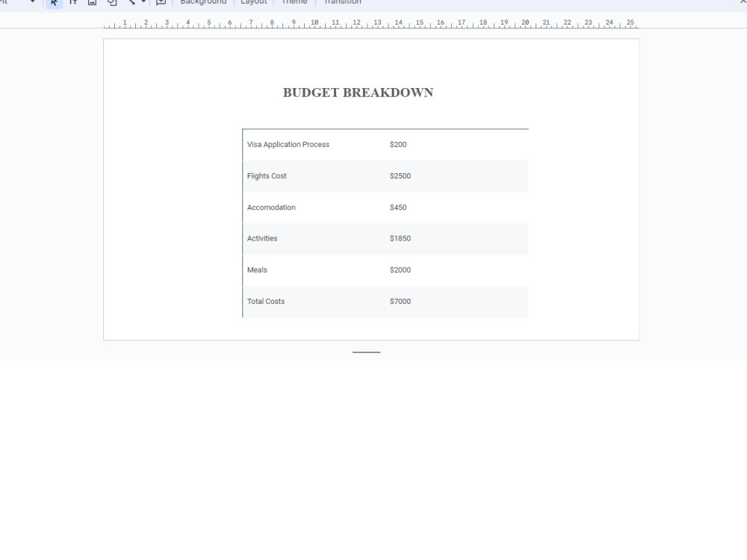Click the Total Costs cell

(314, 302)
